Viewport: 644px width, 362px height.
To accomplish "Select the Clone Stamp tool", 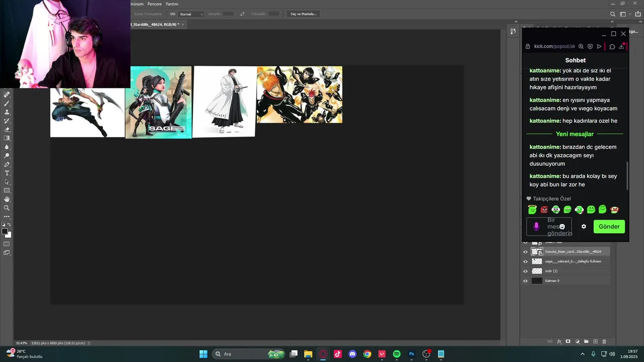I will click(x=7, y=112).
